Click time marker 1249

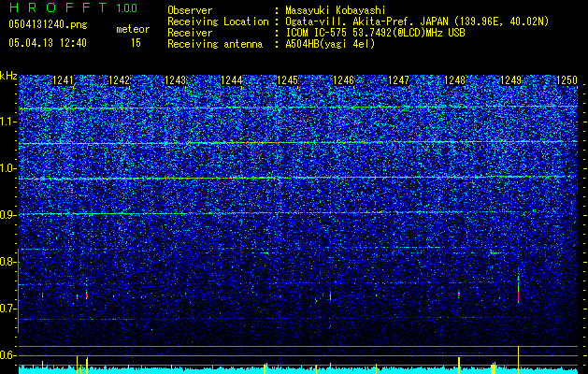(510, 80)
